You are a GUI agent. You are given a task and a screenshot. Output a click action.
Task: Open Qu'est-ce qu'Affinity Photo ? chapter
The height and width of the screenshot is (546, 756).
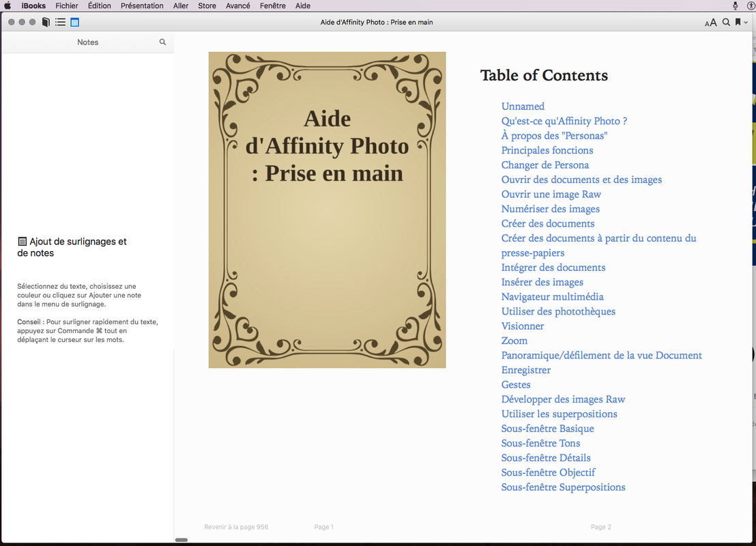pyautogui.click(x=564, y=121)
